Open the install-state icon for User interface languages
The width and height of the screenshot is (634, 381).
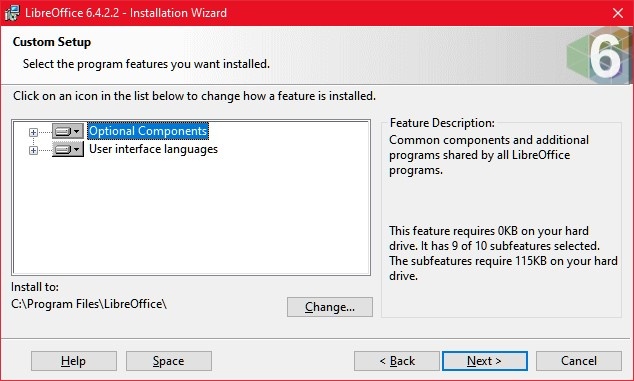pos(68,150)
